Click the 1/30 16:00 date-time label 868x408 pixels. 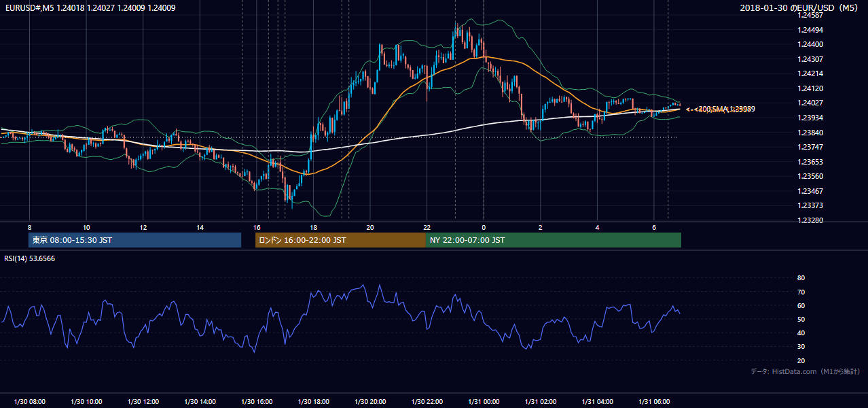click(257, 402)
